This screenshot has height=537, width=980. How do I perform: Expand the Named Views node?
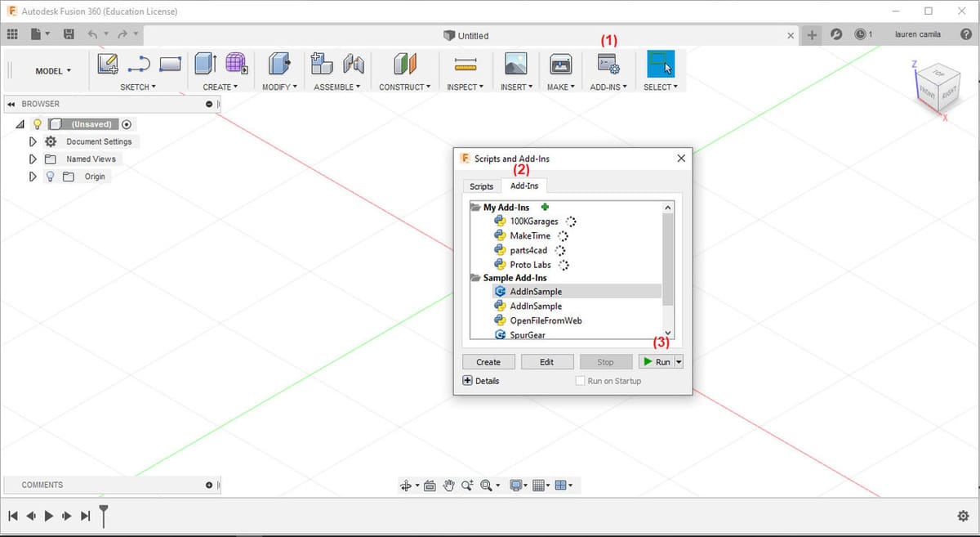(x=33, y=159)
